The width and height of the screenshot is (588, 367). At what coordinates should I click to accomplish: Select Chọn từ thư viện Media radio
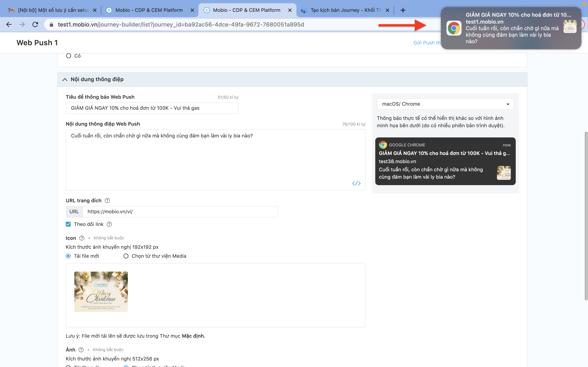tap(126, 256)
